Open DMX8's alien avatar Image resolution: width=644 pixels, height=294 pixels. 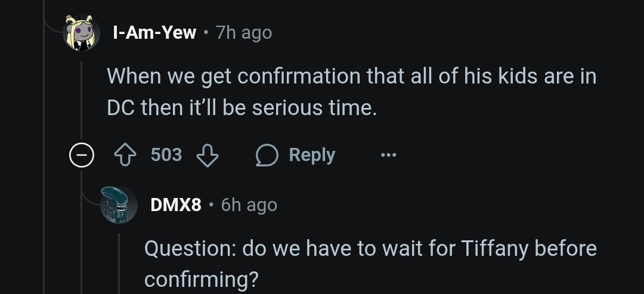pyautogui.click(x=119, y=205)
